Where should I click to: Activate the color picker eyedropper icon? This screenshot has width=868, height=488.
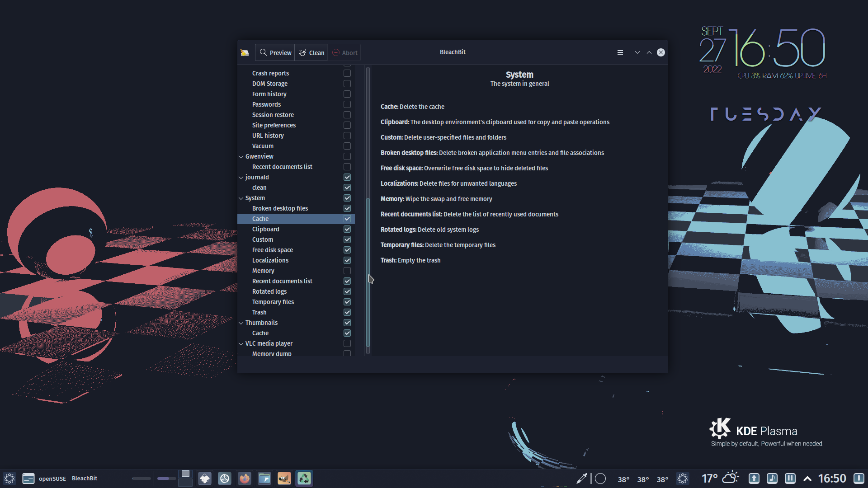582,479
